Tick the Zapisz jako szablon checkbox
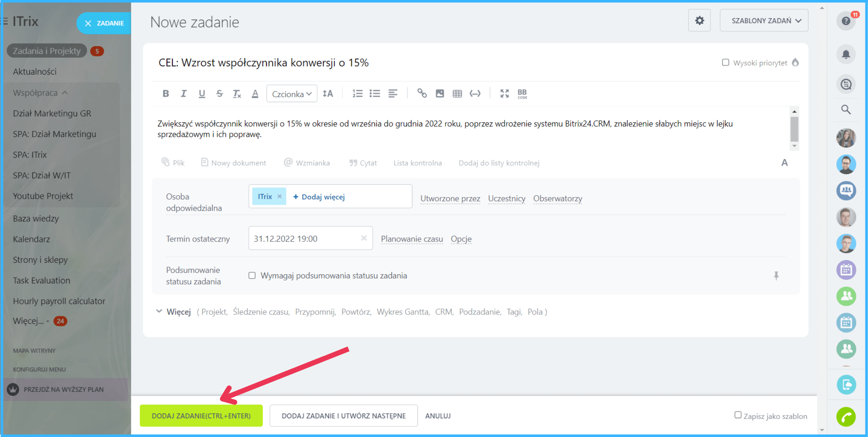This screenshot has width=868, height=437. pos(738,415)
